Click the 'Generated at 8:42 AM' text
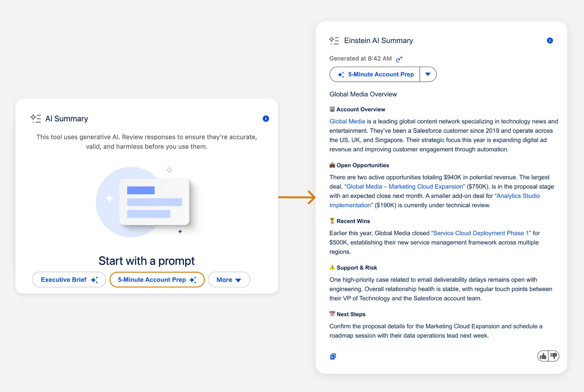The image size is (584, 392). [x=360, y=58]
